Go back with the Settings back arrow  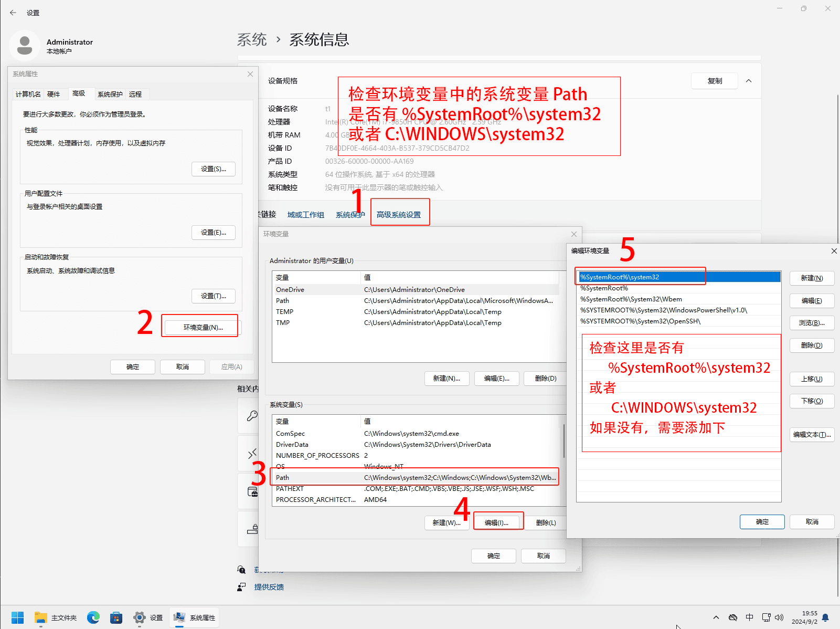coord(13,13)
